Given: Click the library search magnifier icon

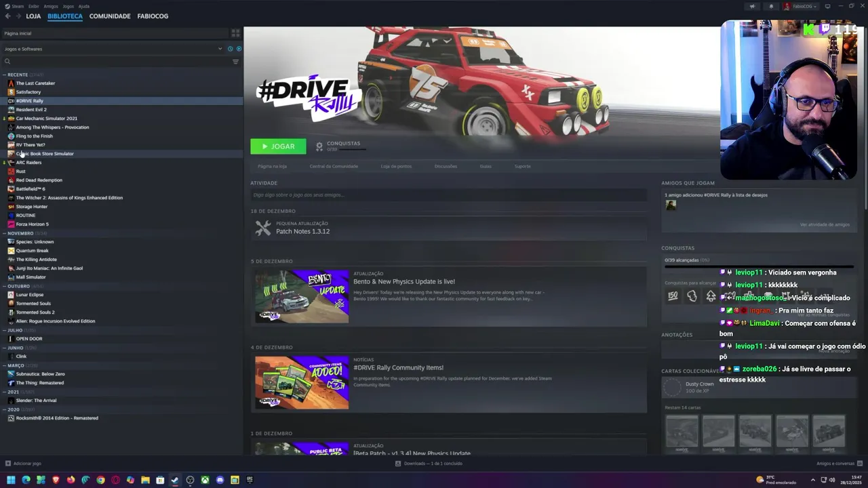Looking at the screenshot, I should point(7,62).
